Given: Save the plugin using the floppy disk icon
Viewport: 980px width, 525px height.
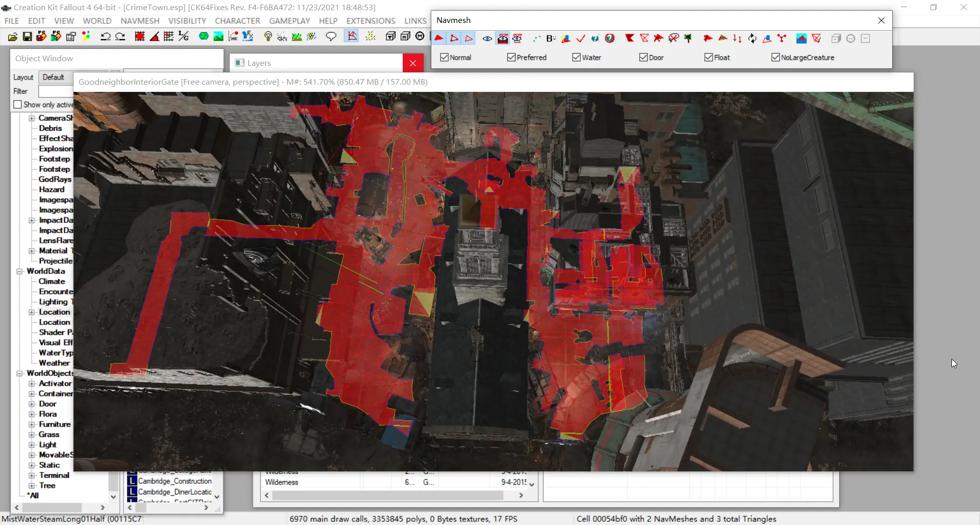Looking at the screenshot, I should point(28,37).
